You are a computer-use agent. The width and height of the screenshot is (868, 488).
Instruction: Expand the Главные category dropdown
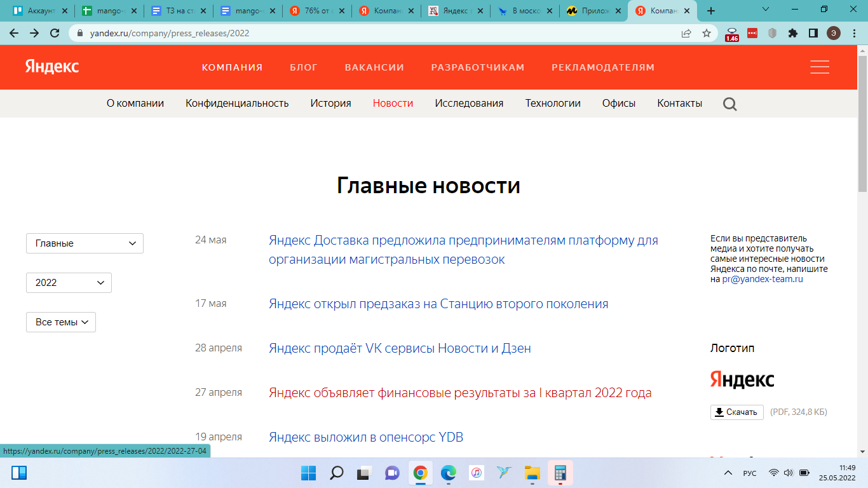85,243
